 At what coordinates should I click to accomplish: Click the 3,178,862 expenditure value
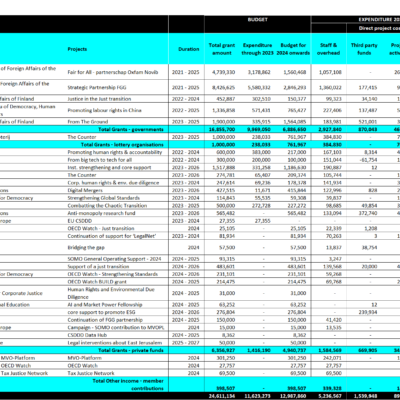(x=259, y=72)
